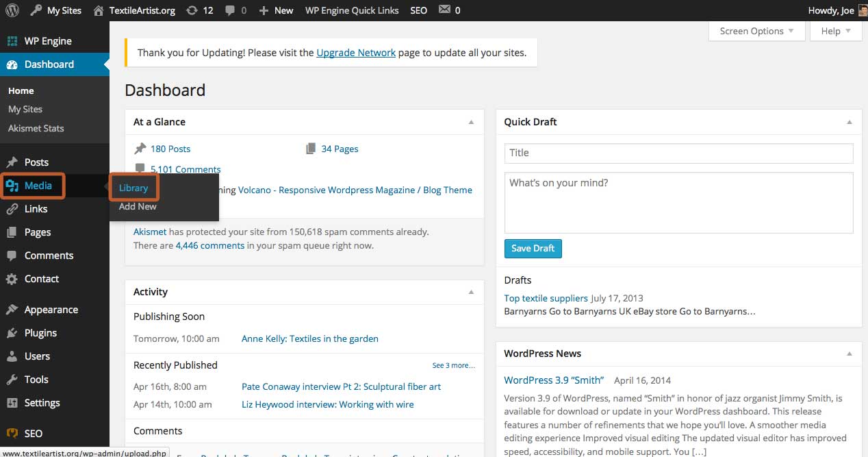Click the Tools wrench icon
This screenshot has width=868, height=457.
[x=12, y=380]
